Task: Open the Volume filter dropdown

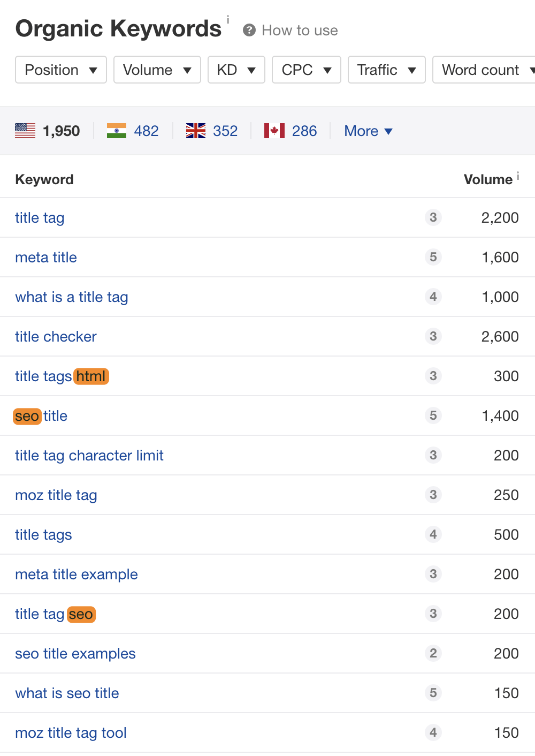Action: [157, 70]
